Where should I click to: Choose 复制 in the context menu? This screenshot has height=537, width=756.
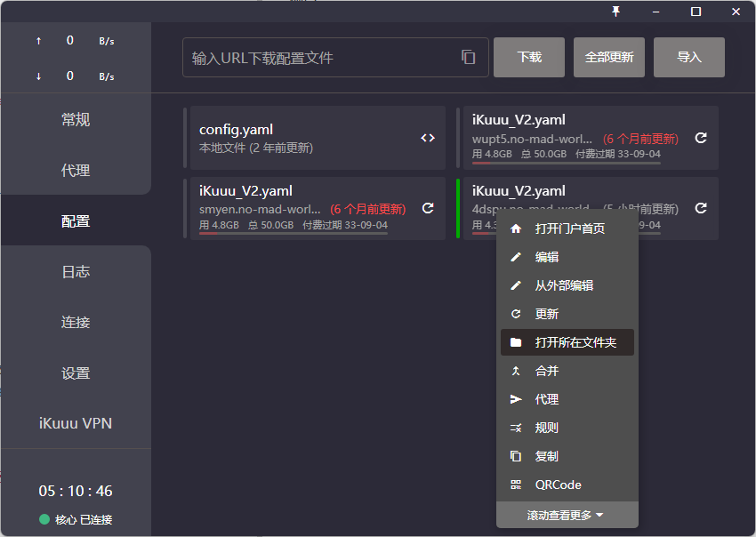tap(567, 456)
